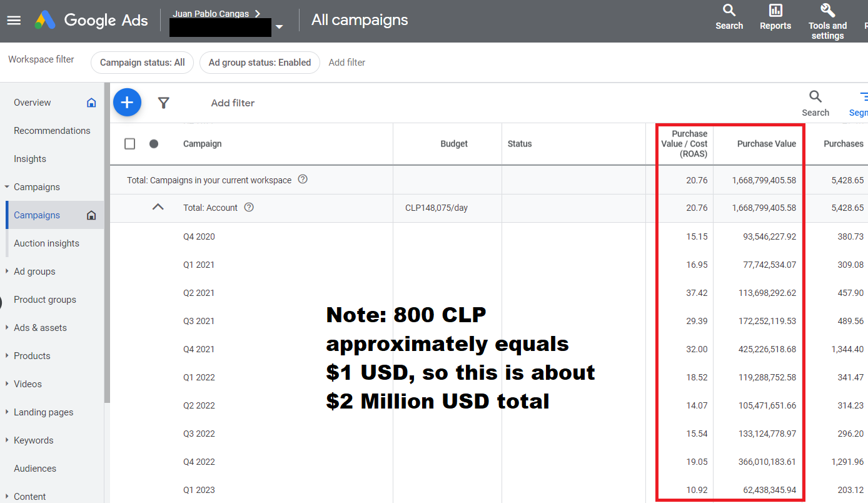Open the hamburger main menu
868x503 pixels.
[x=14, y=20]
